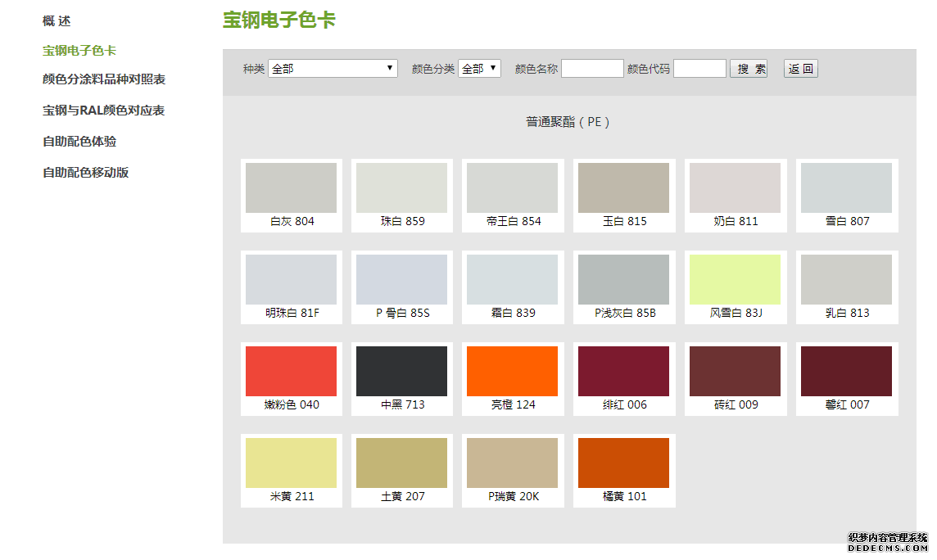
Task: Choose the 亮橙 124 color swatch
Action: coord(512,372)
